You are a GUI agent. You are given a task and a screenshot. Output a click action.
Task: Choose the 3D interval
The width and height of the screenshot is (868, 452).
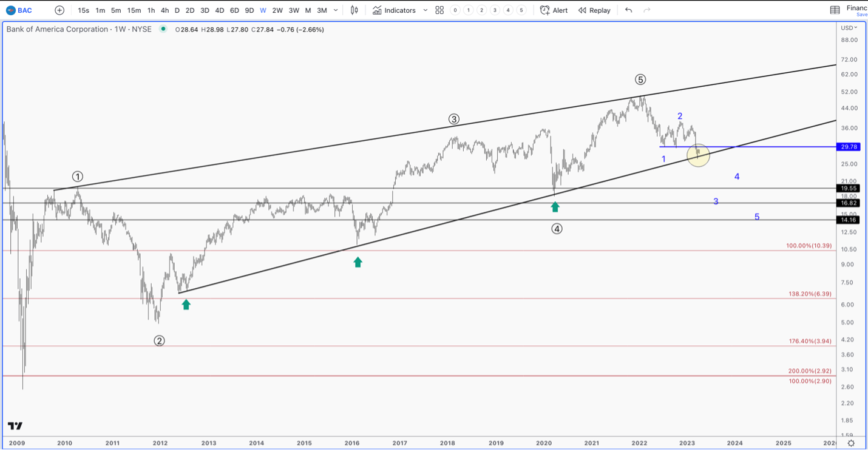205,10
